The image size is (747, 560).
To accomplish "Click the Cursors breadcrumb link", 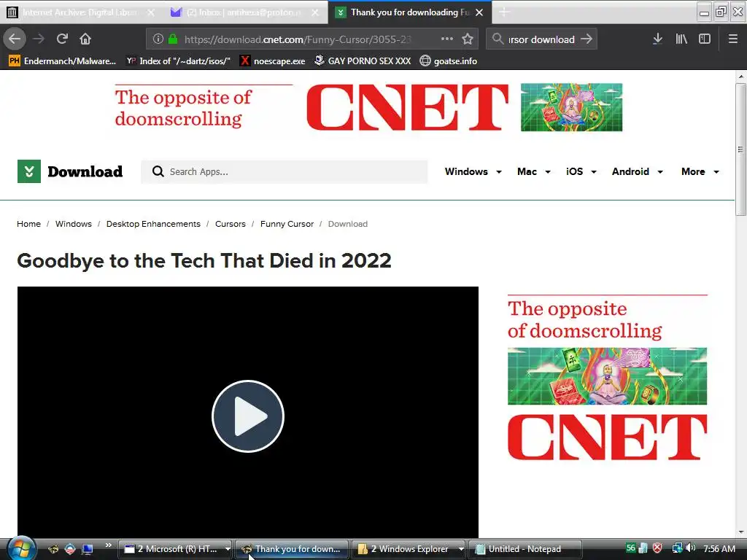I will click(x=230, y=224).
